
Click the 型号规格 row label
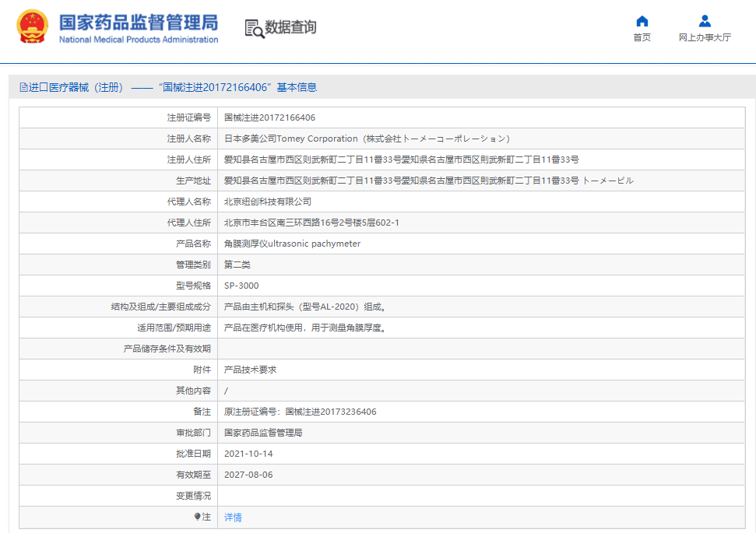tap(193, 286)
